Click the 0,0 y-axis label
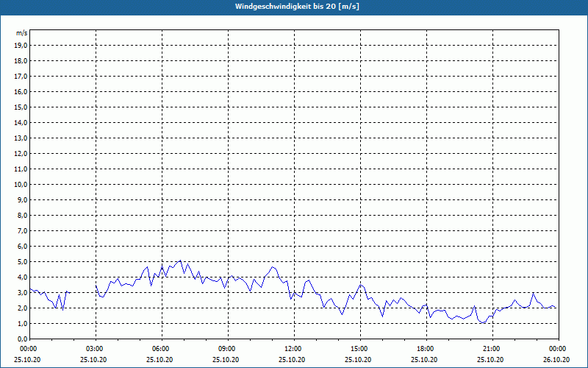 pos(22,339)
